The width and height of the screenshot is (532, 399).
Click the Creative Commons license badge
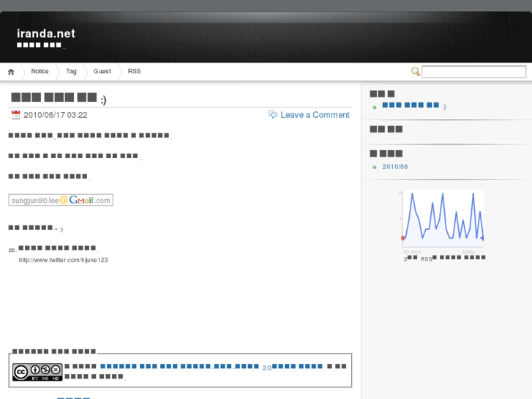coord(37,372)
